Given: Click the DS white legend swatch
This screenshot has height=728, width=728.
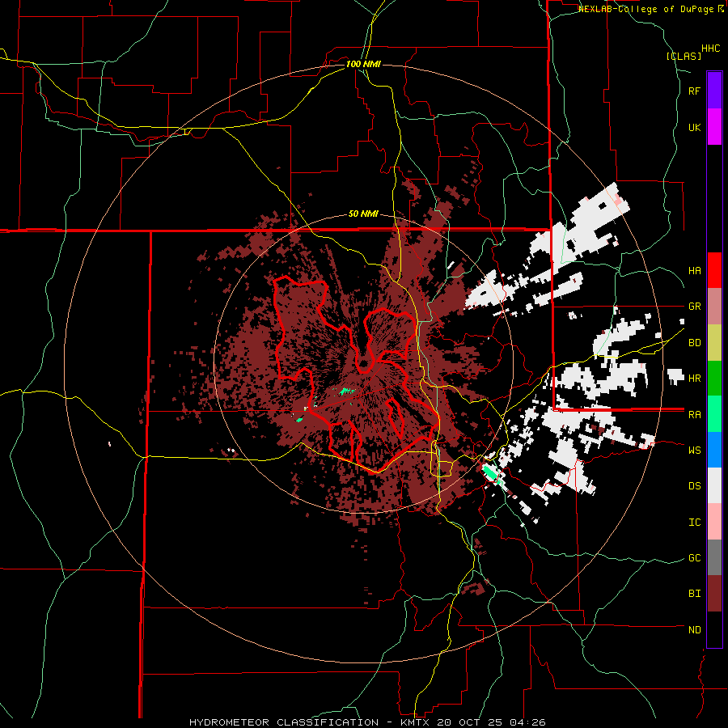Looking at the screenshot, I should [714, 485].
